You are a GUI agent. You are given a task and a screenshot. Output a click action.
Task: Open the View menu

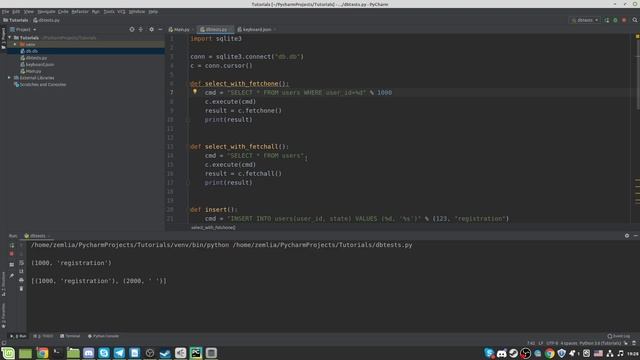click(x=29, y=12)
